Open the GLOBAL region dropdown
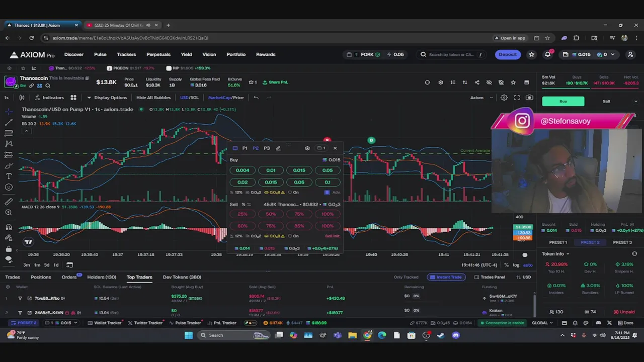This screenshot has width=644, height=362. (542, 323)
